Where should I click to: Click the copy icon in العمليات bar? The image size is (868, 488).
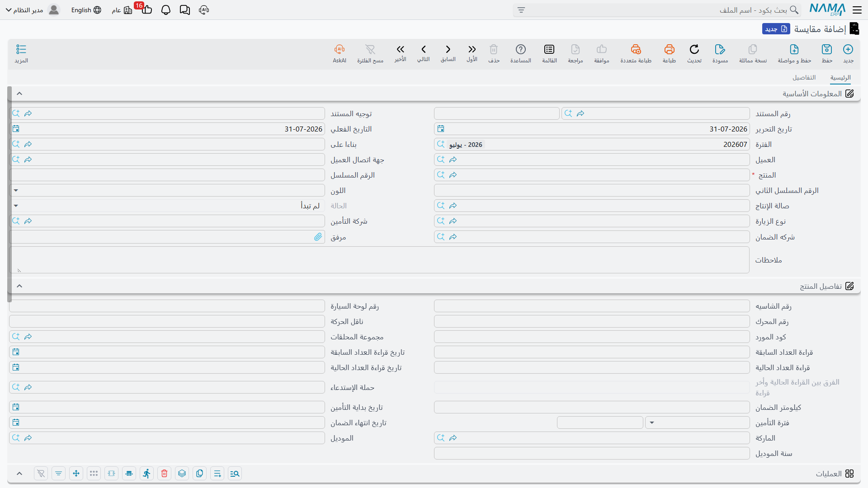tap(200, 474)
